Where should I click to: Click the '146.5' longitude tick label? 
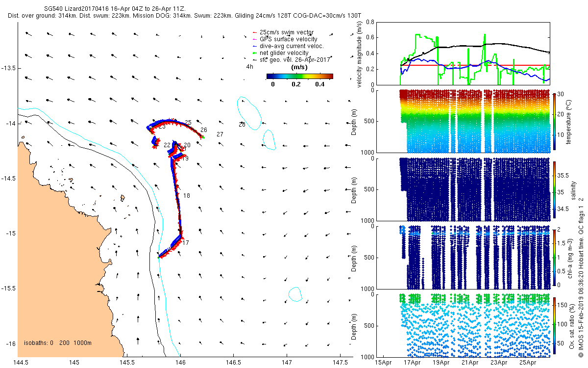click(x=233, y=363)
